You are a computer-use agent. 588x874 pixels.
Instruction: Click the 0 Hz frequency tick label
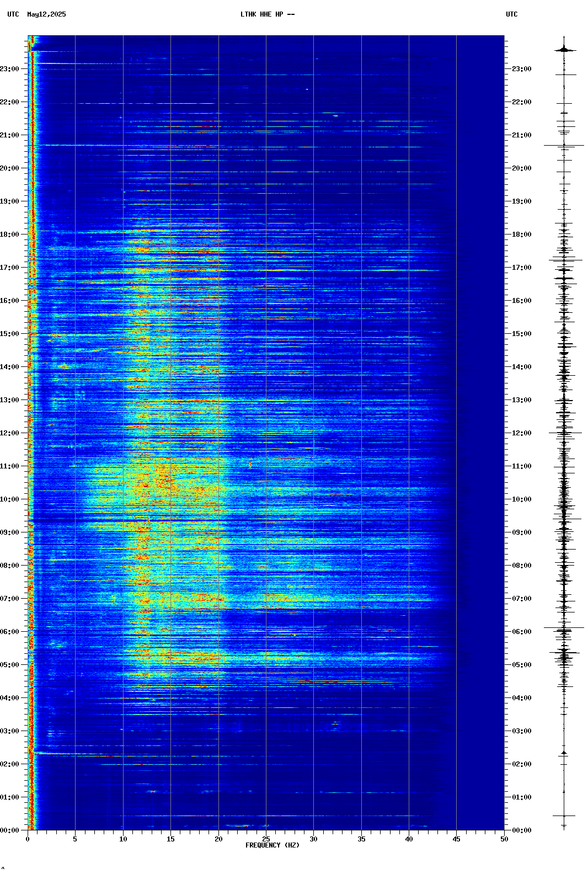click(x=28, y=839)
